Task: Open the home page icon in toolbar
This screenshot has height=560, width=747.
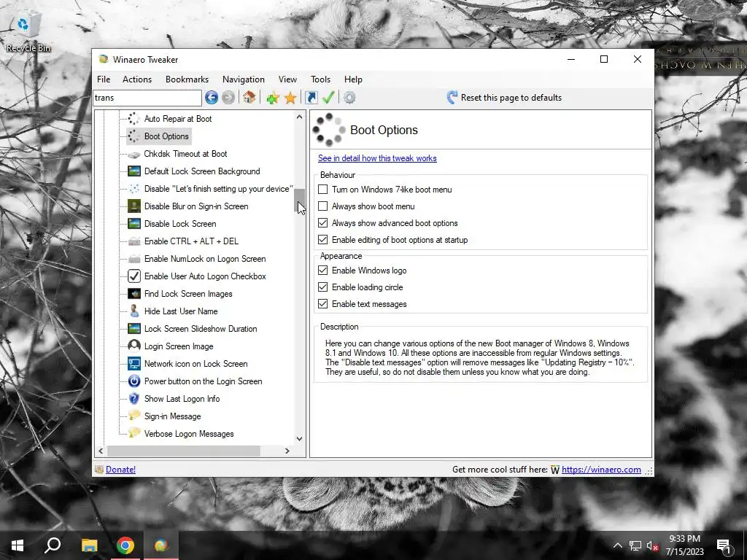Action: pyautogui.click(x=249, y=98)
